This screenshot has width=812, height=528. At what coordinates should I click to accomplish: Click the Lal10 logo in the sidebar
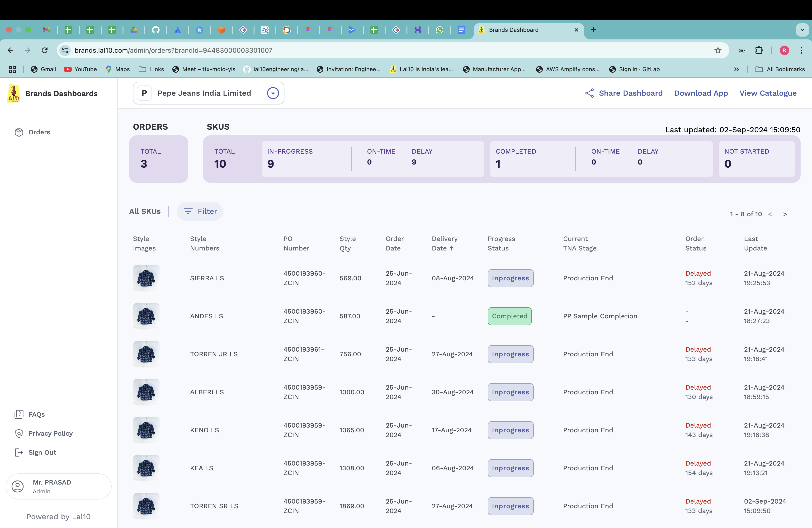tap(14, 94)
